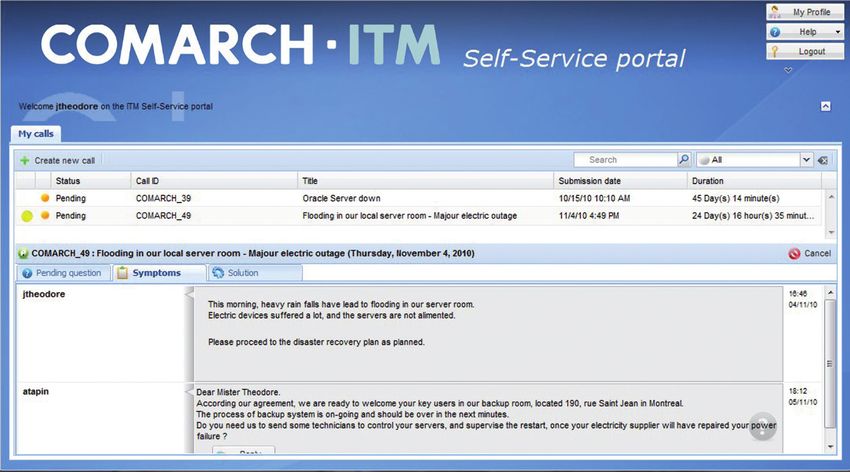Sort by the Duration column header

(x=754, y=181)
